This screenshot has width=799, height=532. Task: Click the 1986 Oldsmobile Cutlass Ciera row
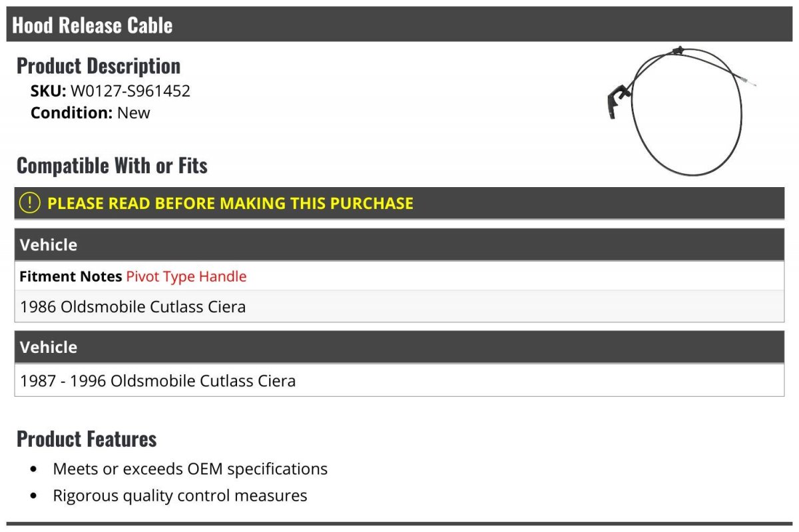pos(400,306)
